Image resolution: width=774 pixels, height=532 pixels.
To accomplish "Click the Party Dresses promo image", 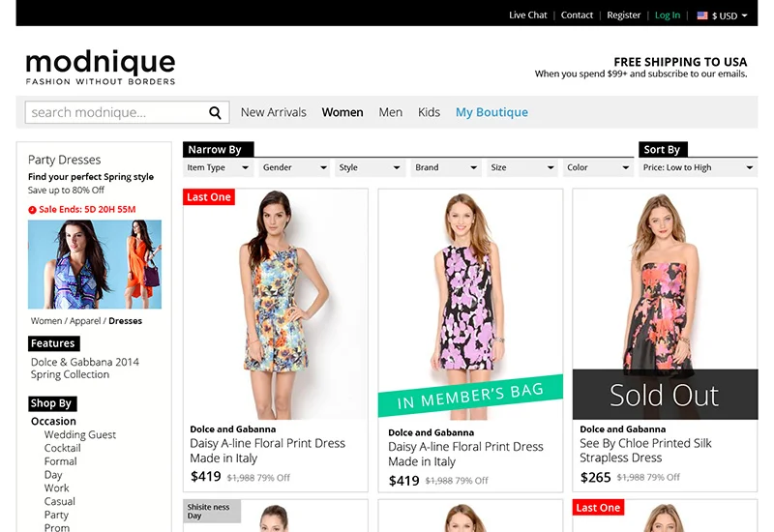I will pyautogui.click(x=95, y=264).
